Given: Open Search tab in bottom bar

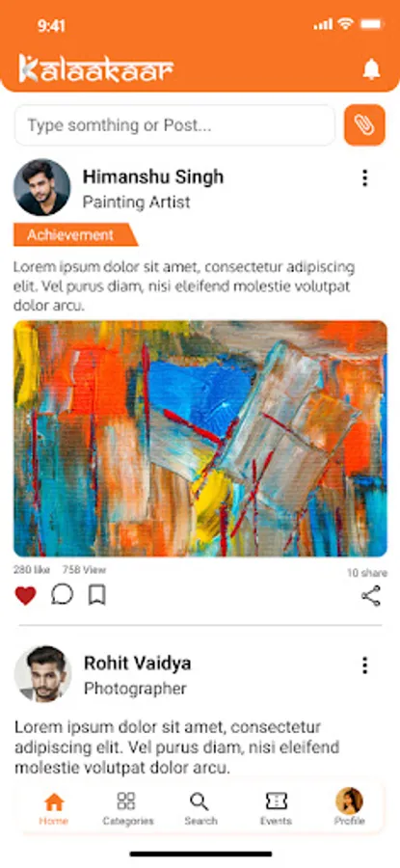Looking at the screenshot, I should click(200, 809).
